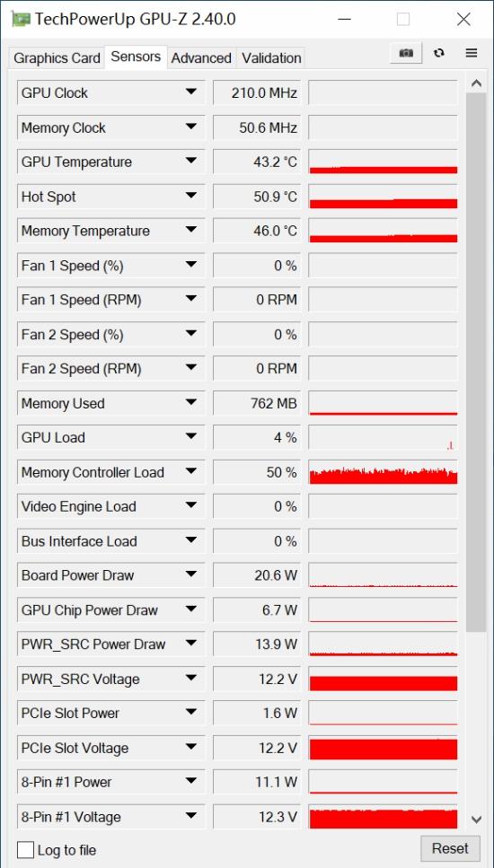Image resolution: width=494 pixels, height=868 pixels.
Task: Open the Board Power Draw dropdown
Action: point(191,574)
